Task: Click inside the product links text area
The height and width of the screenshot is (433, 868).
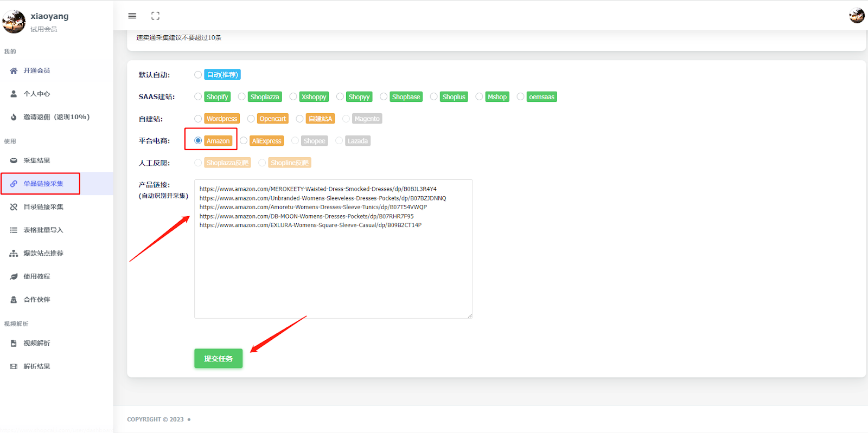Action: tap(333, 266)
